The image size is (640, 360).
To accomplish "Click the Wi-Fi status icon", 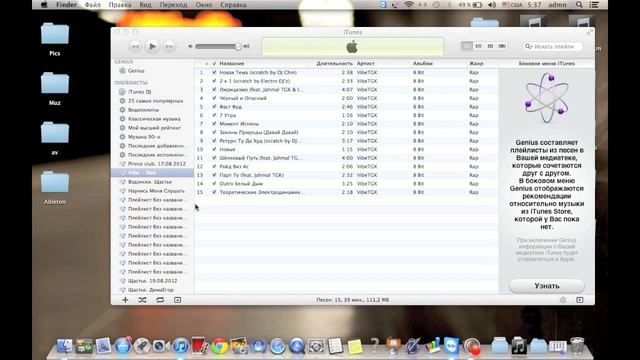I will [409, 5].
